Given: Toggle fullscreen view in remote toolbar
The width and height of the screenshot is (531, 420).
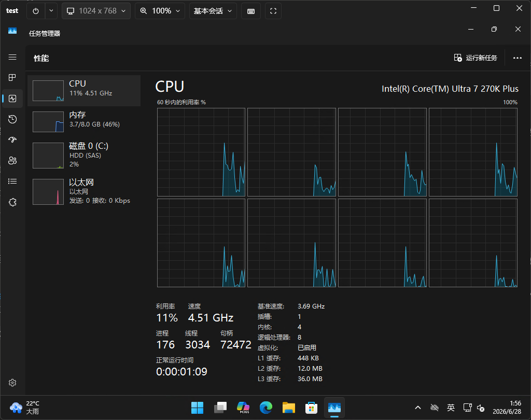Looking at the screenshot, I should [273, 11].
